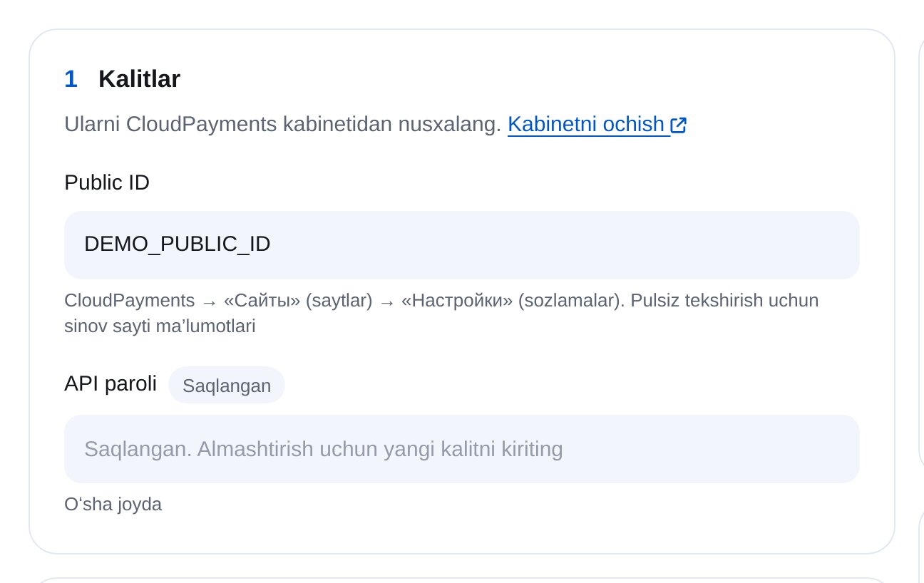Click into the API paroli field
This screenshot has height=583, width=924.
point(462,449)
